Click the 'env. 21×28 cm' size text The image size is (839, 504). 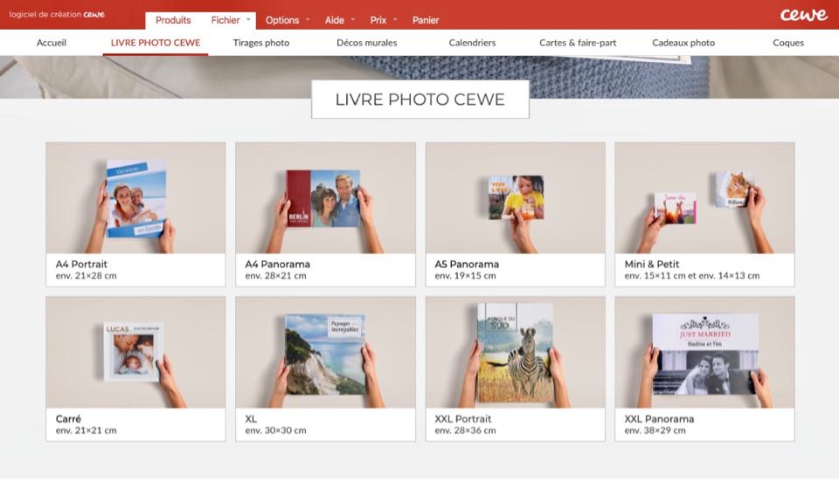tap(87, 276)
